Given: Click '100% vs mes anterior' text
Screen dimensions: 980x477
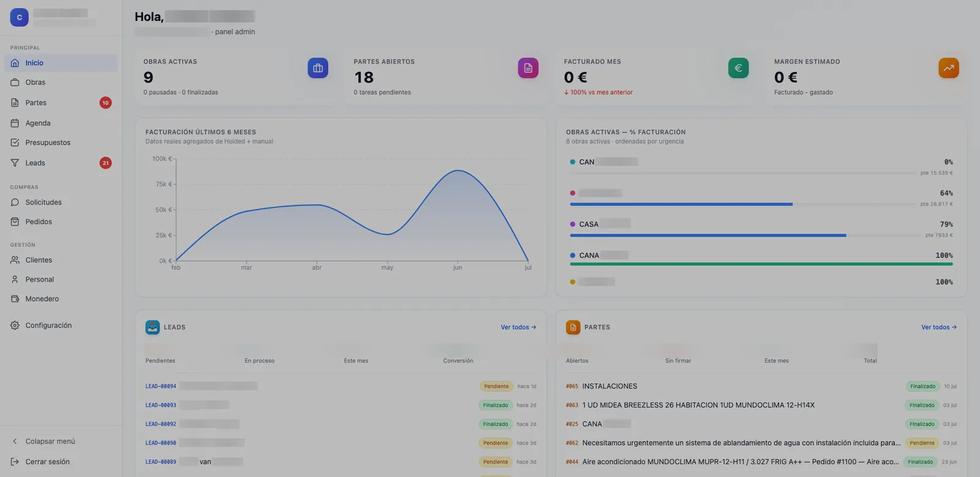Looking at the screenshot, I should (598, 93).
